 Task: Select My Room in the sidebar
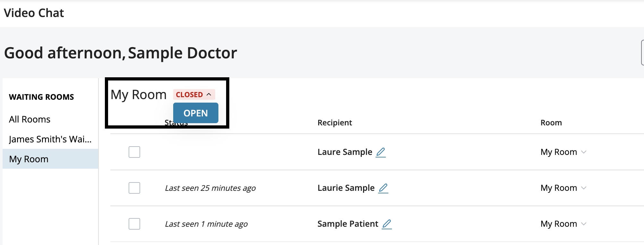(29, 159)
